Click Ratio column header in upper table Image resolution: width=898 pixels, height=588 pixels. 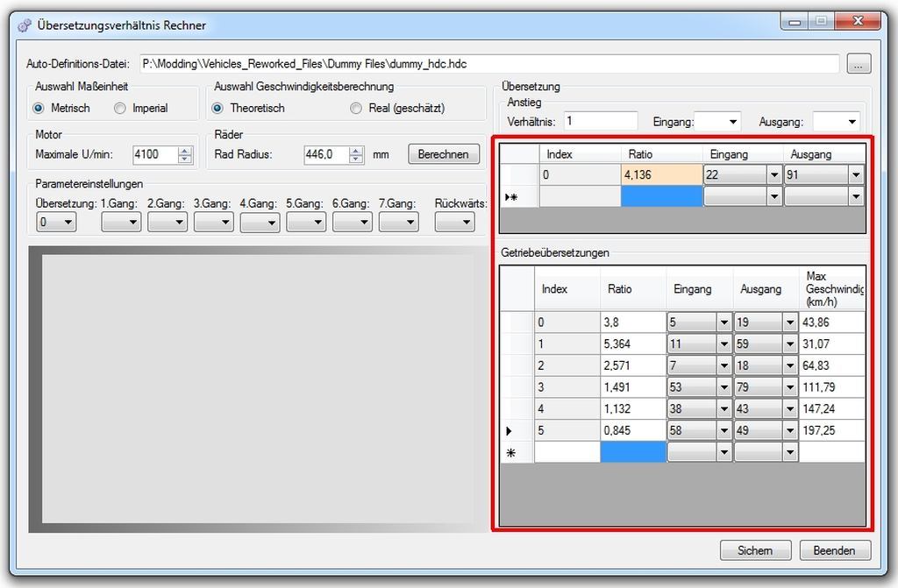tap(661, 154)
